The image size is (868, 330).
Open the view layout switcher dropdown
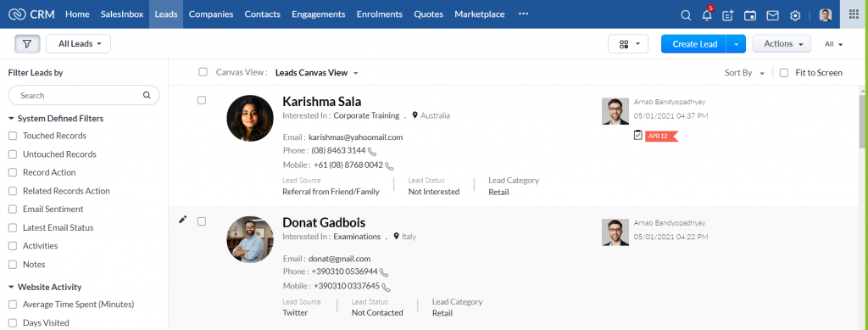(628, 44)
